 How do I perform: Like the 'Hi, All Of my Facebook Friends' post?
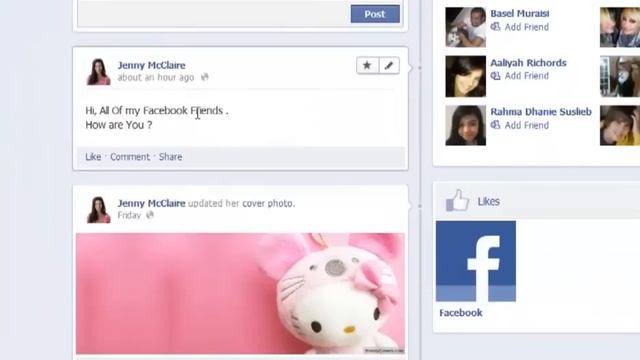tap(93, 157)
